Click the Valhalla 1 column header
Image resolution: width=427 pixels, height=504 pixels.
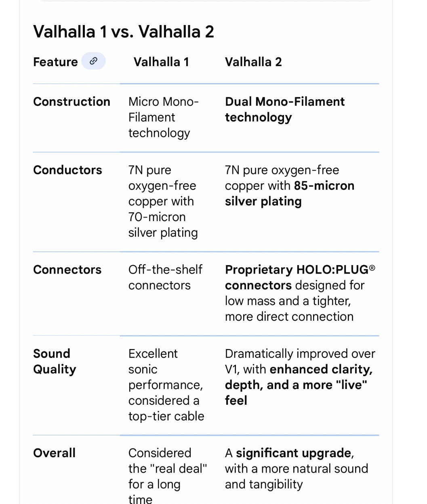(x=161, y=62)
